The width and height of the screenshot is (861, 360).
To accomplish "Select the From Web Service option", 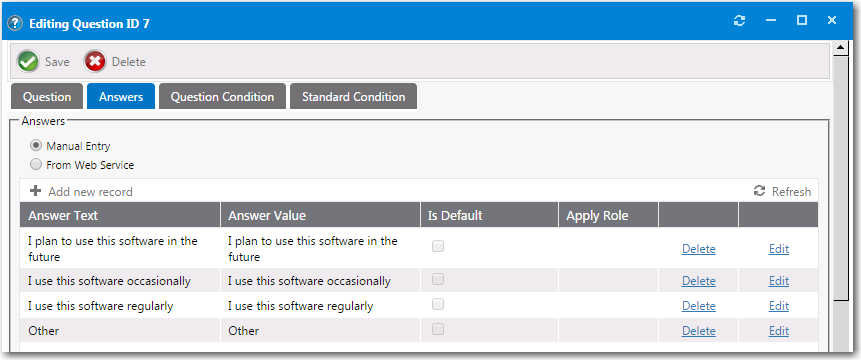I will [x=36, y=165].
